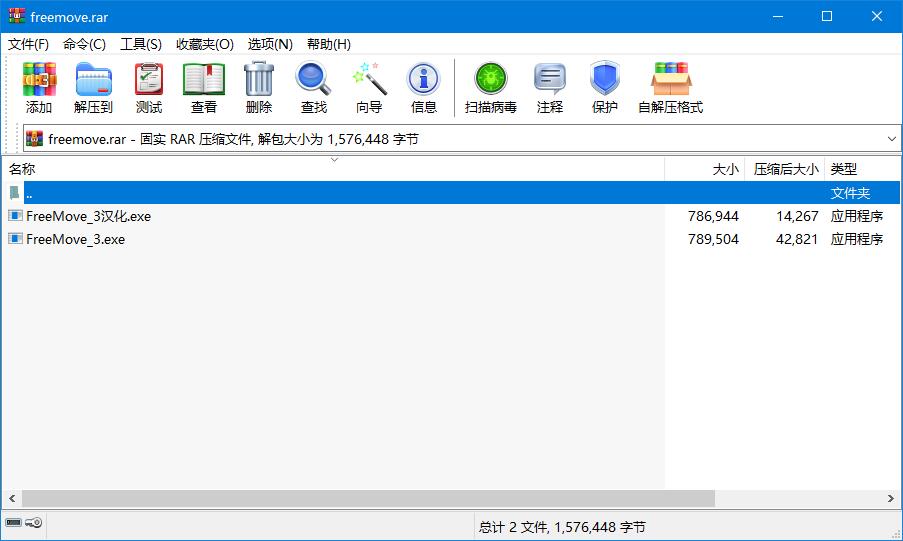Image resolution: width=903 pixels, height=541 pixels.
Task: Click the 添加 (Add) toolbar icon
Action: click(x=39, y=88)
